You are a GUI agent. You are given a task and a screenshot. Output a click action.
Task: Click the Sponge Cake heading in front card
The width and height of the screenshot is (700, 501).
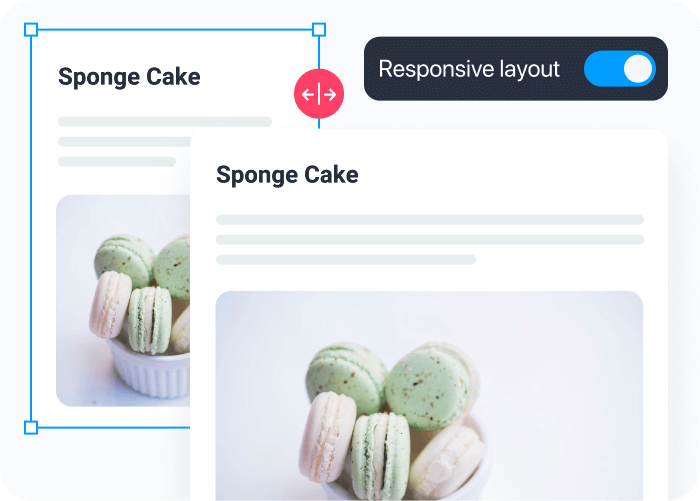point(287,175)
